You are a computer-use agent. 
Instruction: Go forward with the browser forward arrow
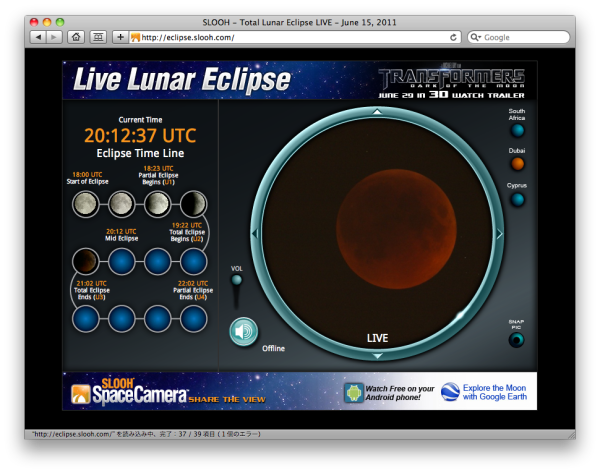tap(54, 37)
